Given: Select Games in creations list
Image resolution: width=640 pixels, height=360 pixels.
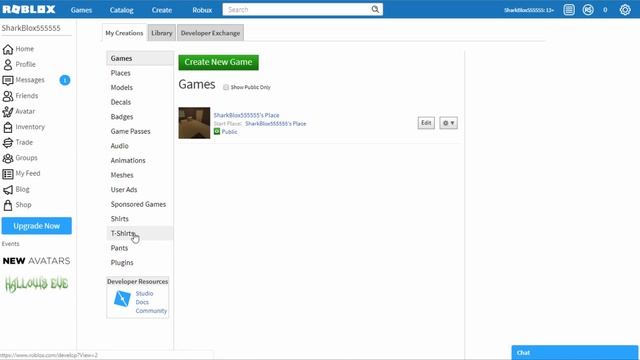Looking at the screenshot, I should click(140, 58).
